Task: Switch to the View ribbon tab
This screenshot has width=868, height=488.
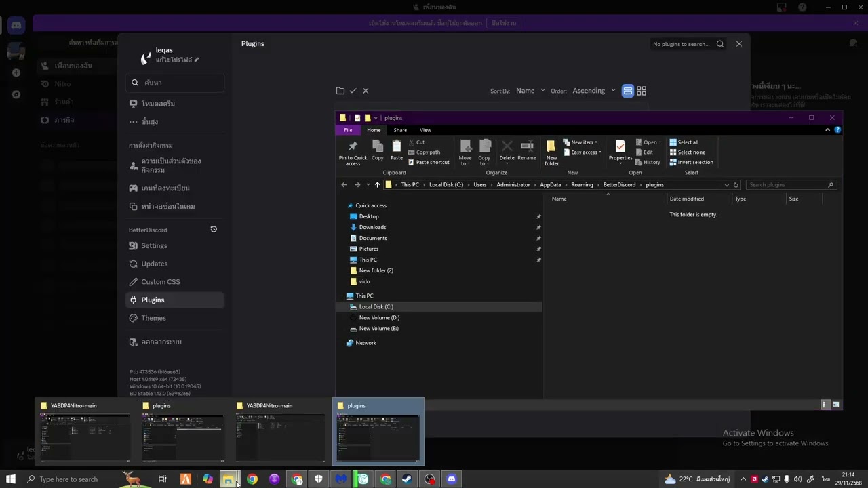Action: coord(425,130)
